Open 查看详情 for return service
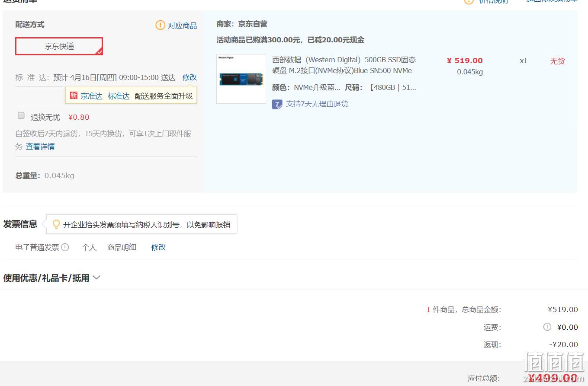 pyautogui.click(x=40, y=147)
